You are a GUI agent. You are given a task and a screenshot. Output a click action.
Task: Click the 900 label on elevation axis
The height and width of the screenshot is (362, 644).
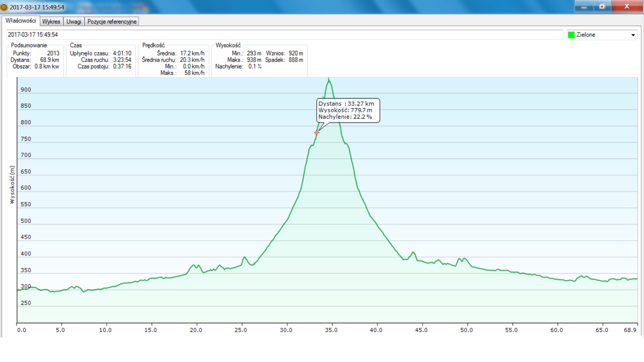[26, 89]
